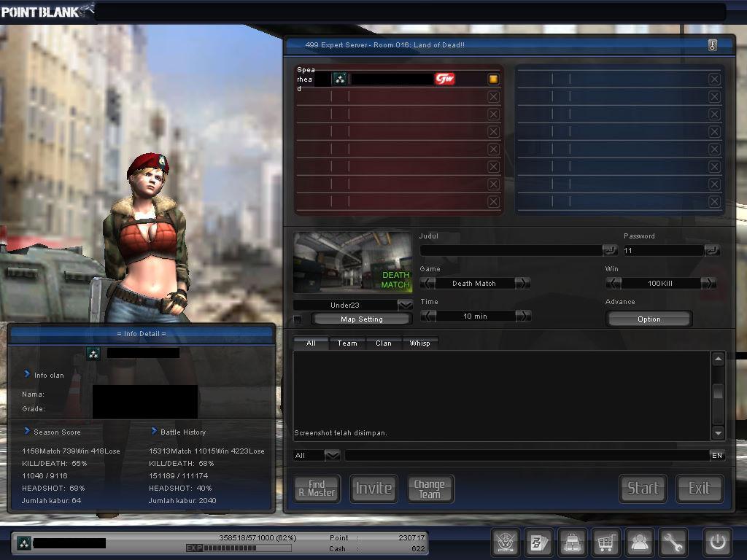This screenshot has width=747, height=560.
Task: Click the power quit icon
Action: (x=718, y=542)
